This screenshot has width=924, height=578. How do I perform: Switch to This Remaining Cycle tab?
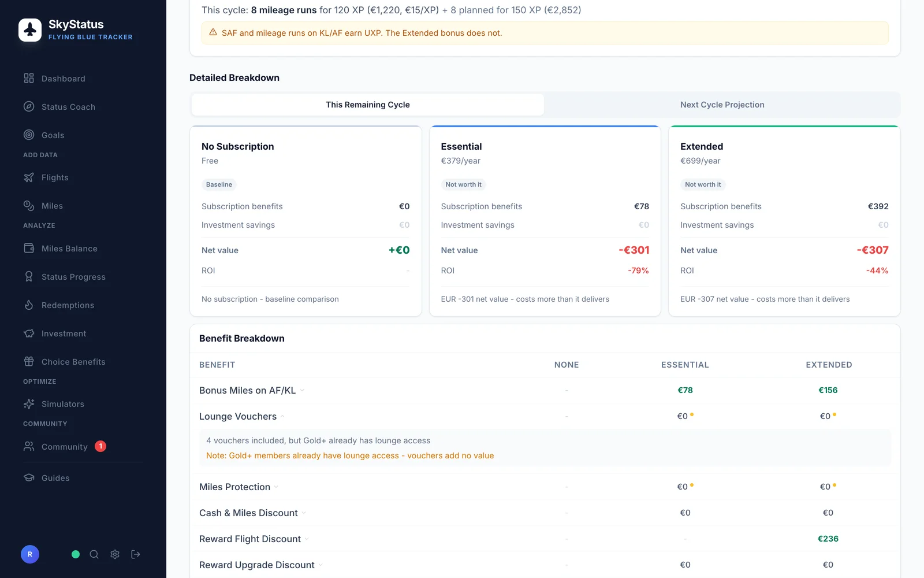pyautogui.click(x=368, y=105)
